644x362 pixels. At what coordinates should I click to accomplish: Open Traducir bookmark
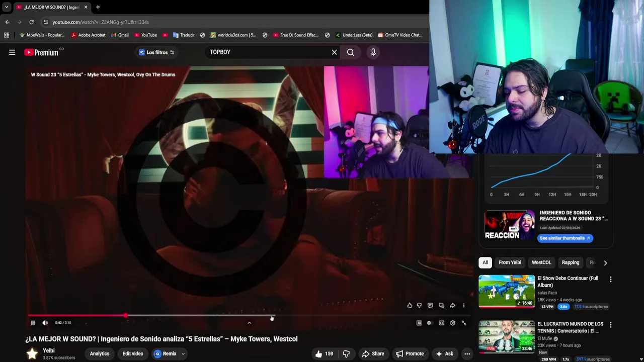point(184,35)
